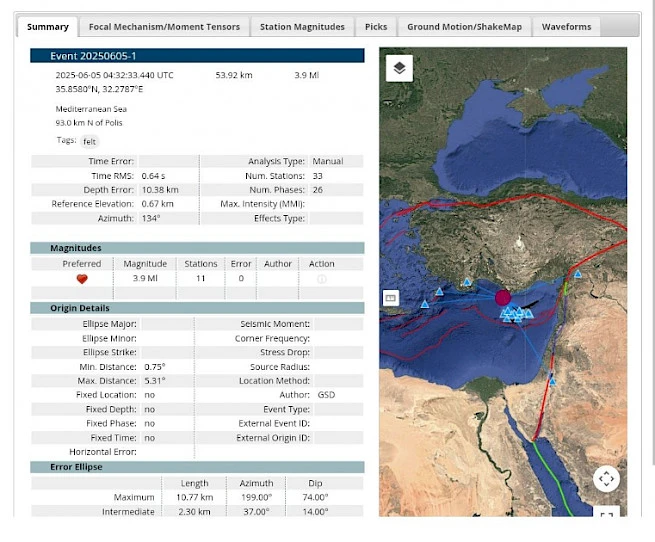Click the magnitude action info icon
655x542 pixels.
tap(321, 279)
